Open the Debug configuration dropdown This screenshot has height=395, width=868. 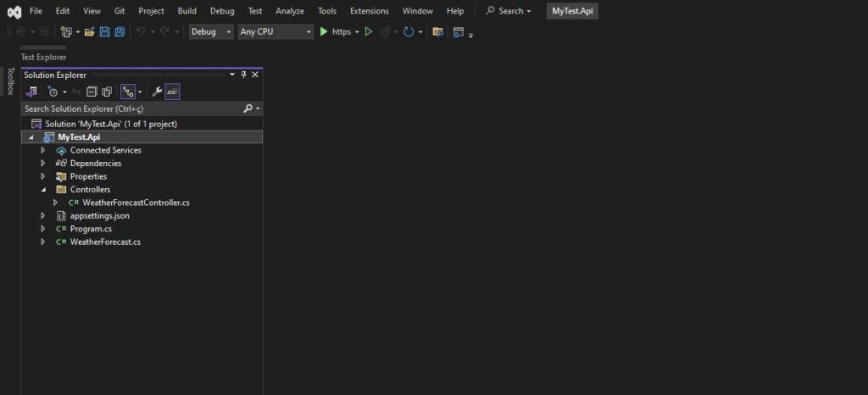click(211, 31)
